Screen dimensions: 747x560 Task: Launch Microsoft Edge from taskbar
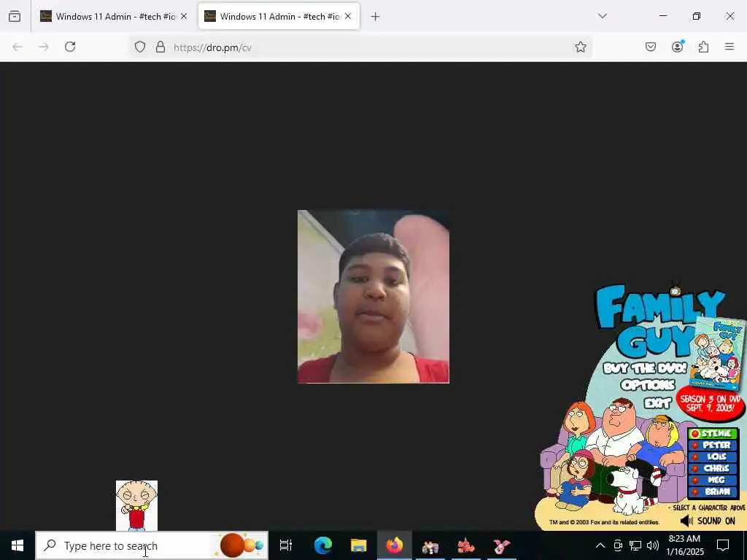point(322,545)
